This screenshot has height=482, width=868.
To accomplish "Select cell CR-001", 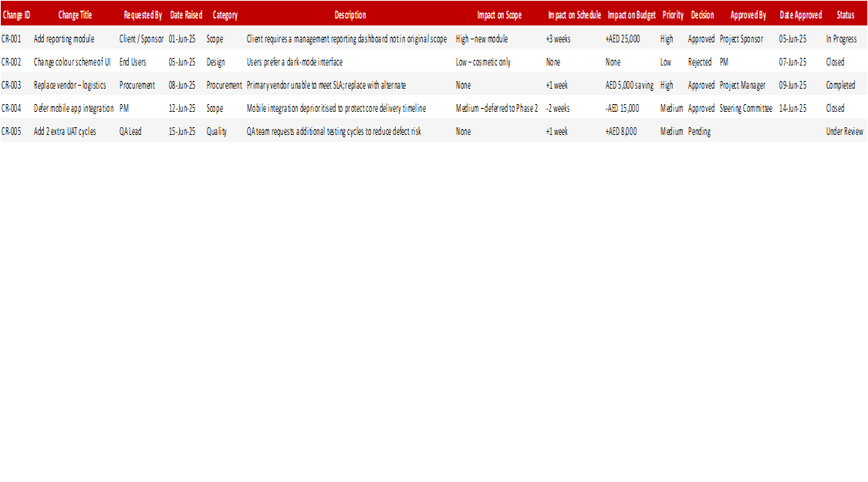I will point(11,39).
